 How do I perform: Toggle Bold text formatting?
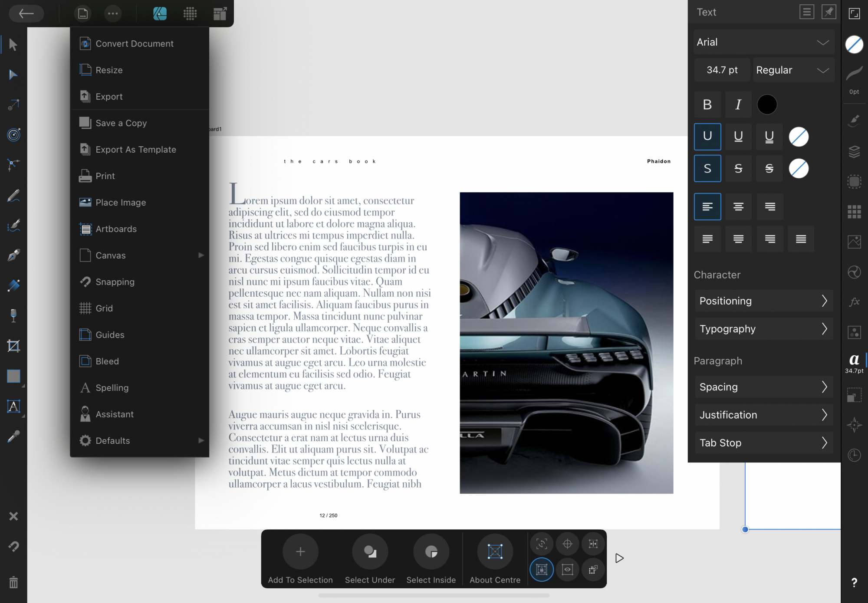pos(707,105)
